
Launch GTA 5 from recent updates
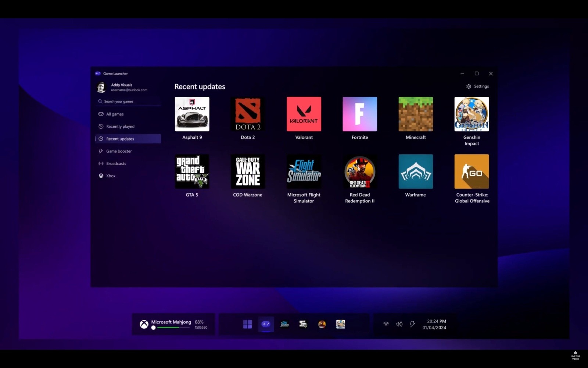tap(192, 171)
